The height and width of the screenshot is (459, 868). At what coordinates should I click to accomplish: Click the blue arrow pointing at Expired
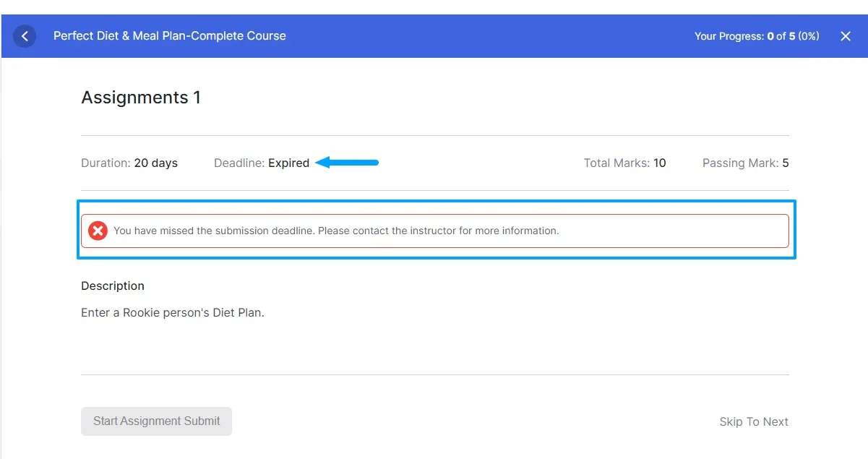[348, 163]
